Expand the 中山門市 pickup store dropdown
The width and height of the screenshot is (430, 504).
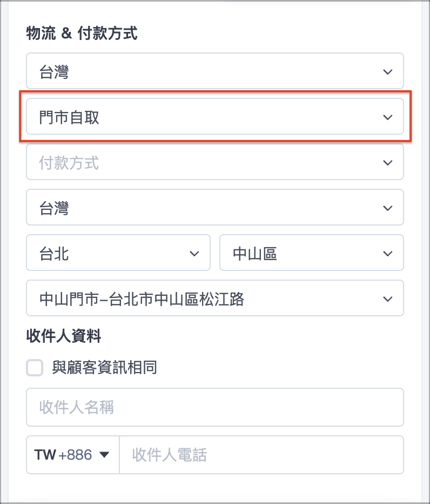215,298
